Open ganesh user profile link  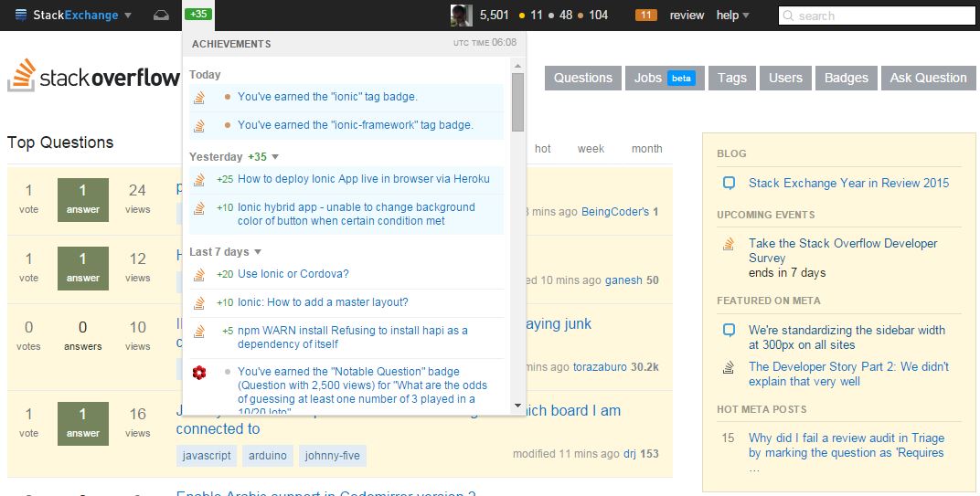623,280
